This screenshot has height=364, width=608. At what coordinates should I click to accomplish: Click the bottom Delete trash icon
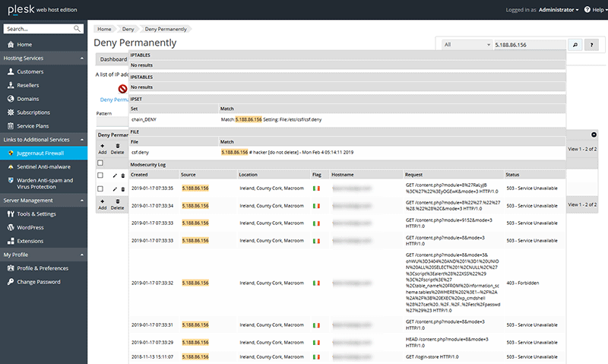click(x=118, y=201)
